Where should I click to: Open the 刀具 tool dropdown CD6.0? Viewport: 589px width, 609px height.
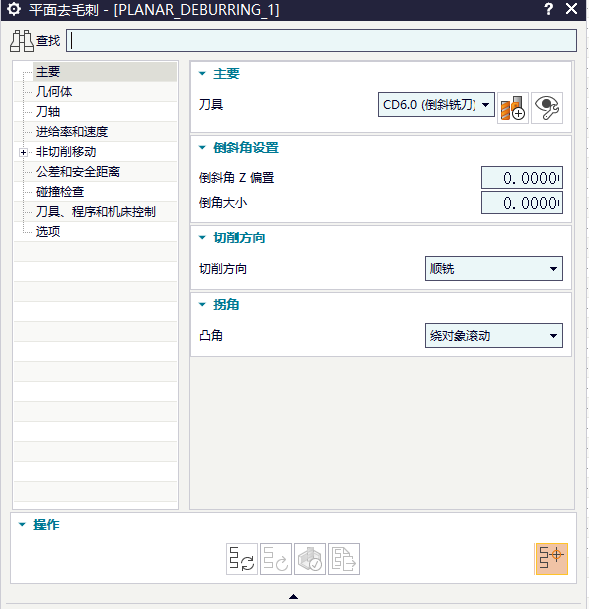point(436,104)
